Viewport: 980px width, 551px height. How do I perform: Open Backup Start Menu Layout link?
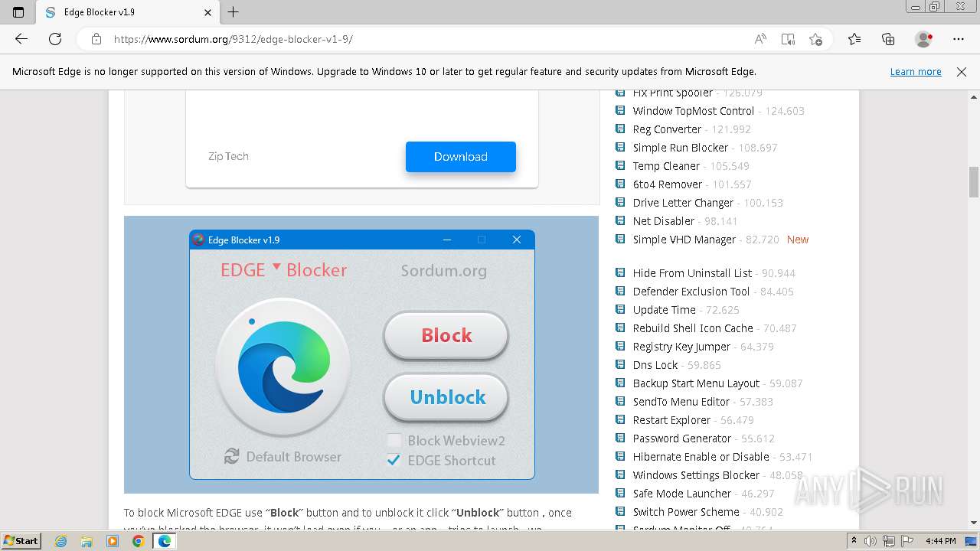pos(696,383)
